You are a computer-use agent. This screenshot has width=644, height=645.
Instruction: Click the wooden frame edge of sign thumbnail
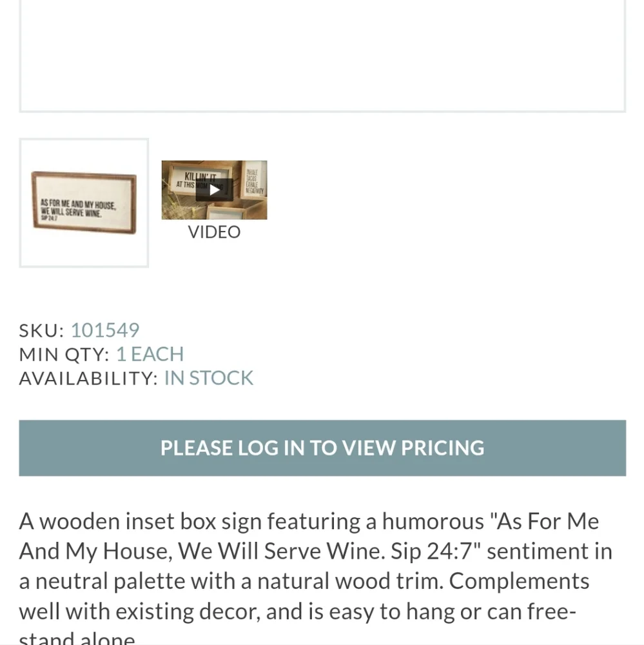coord(84,175)
